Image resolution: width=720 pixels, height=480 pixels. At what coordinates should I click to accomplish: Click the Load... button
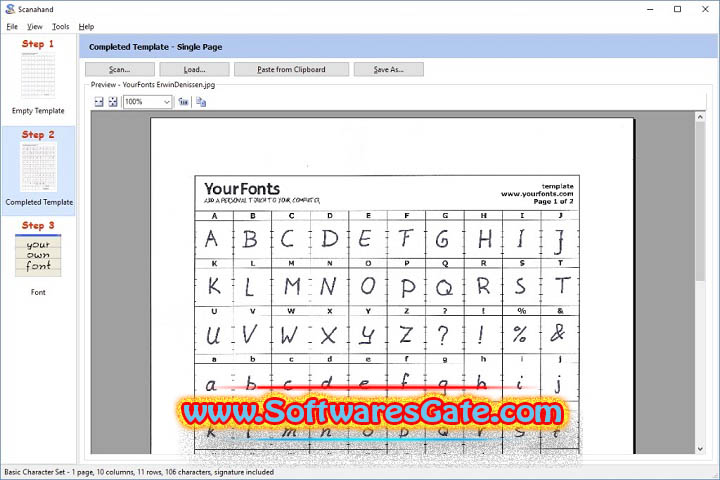[194, 69]
